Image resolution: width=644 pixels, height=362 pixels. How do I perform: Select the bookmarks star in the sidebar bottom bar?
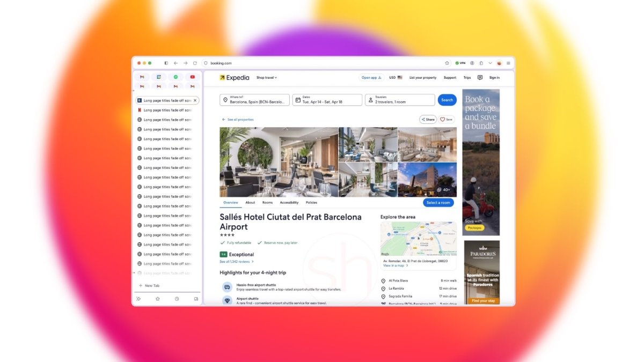[158, 299]
